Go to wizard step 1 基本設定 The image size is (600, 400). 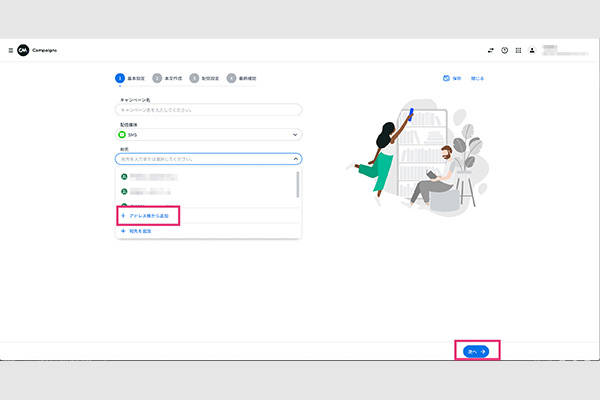click(130, 78)
